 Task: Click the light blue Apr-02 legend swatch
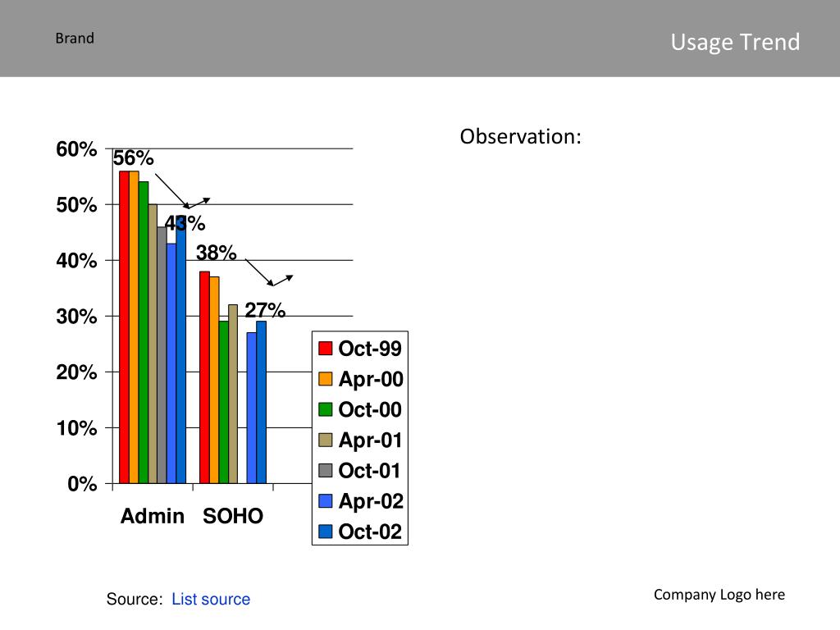(325, 501)
